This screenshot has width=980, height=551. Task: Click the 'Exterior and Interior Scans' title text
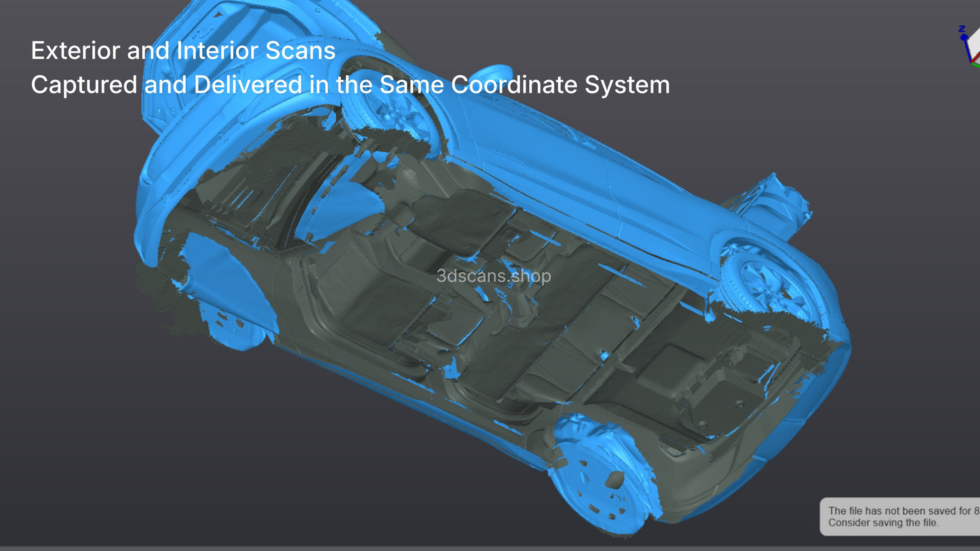tap(183, 50)
